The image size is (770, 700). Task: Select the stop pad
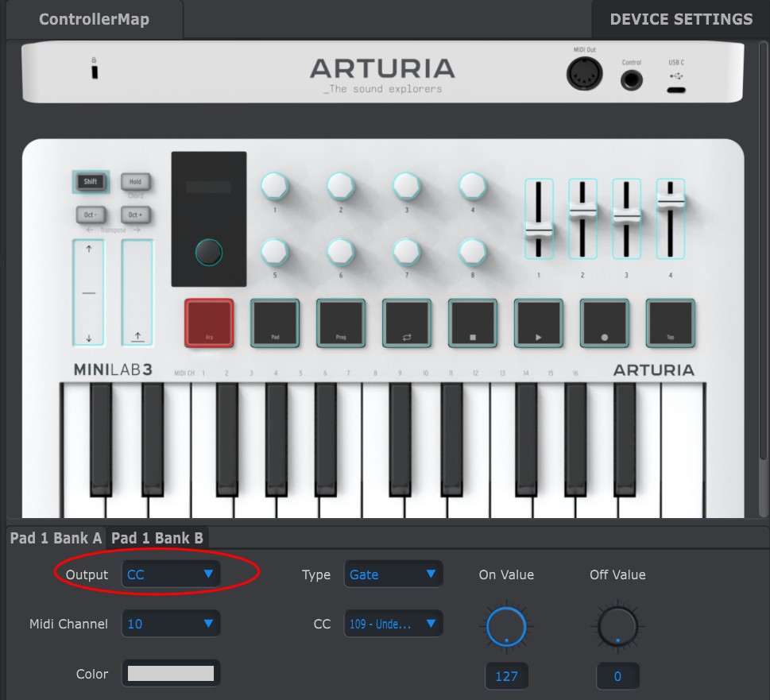(473, 323)
